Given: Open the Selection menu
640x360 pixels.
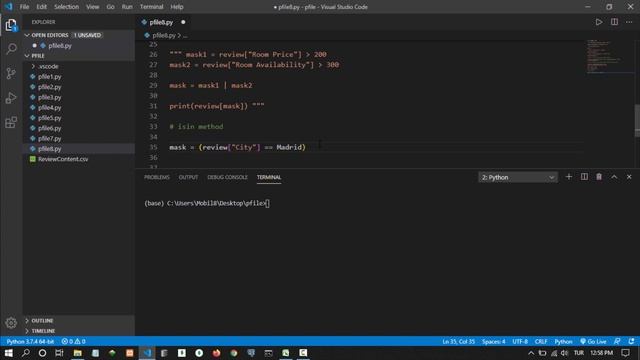Looking at the screenshot, I should [x=67, y=7].
